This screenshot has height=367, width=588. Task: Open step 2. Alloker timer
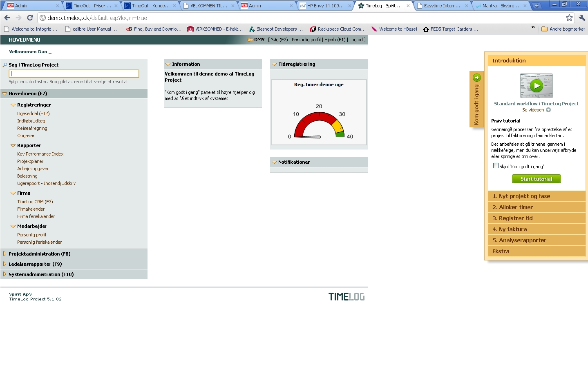tap(537, 207)
